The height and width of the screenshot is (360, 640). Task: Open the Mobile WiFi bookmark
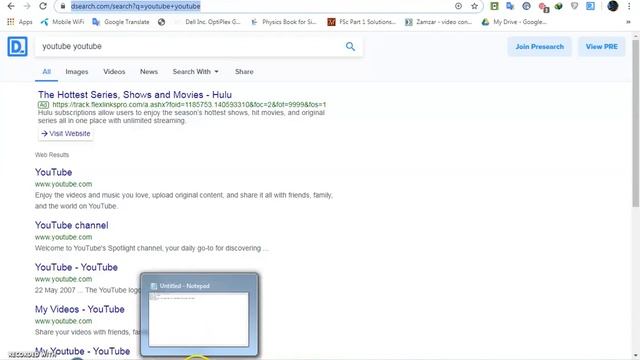(62, 22)
